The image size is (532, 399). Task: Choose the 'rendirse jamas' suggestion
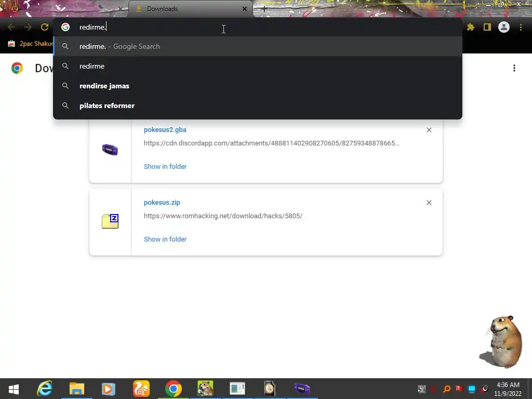tap(258, 86)
